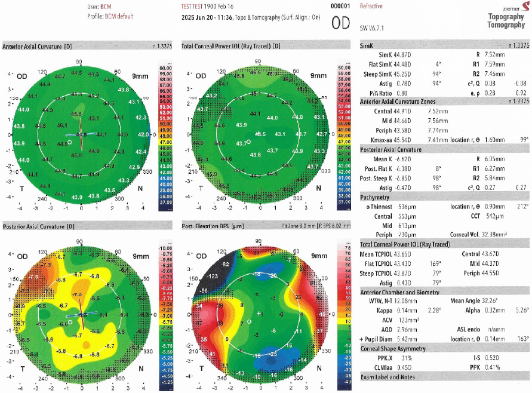
Task: Click the pupil circle on Post. Elevation map
Action: pos(248,321)
